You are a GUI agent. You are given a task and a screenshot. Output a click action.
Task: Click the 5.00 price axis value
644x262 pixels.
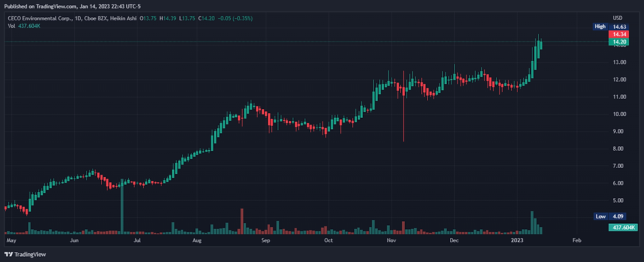tap(619, 200)
